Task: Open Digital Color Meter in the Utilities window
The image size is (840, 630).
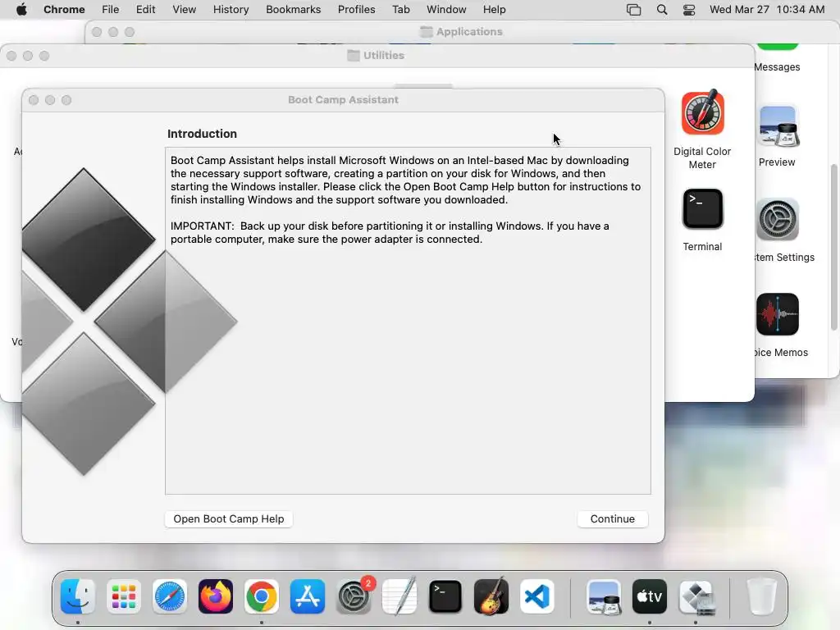Action: click(702, 113)
